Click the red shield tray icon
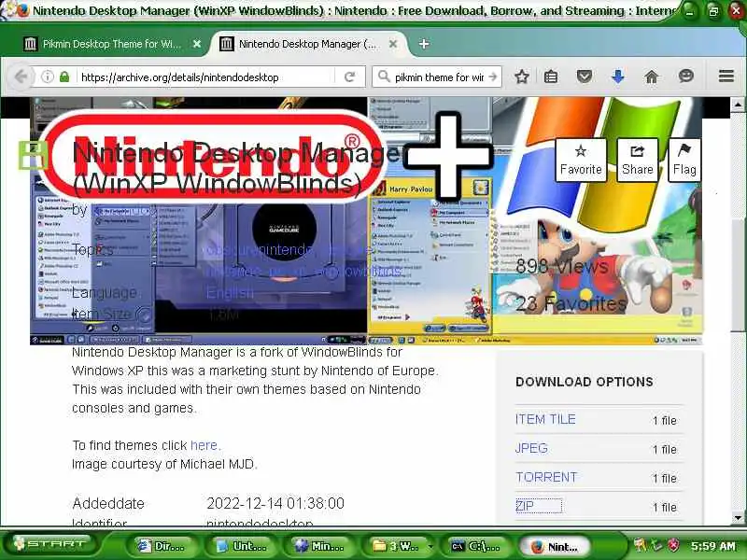This screenshot has width=747, height=560. tap(673, 545)
